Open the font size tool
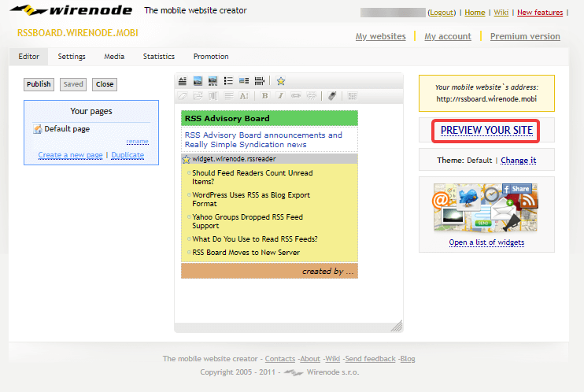 click(x=244, y=96)
